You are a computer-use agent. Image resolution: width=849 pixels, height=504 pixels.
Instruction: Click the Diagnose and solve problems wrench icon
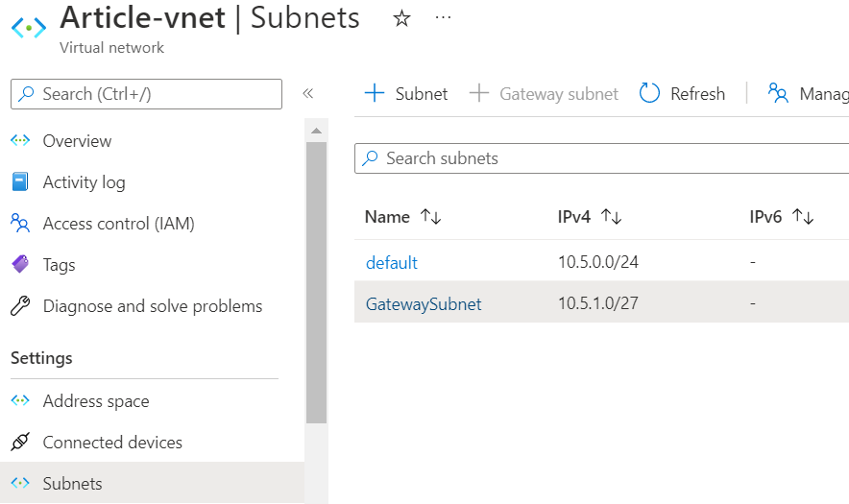20,306
